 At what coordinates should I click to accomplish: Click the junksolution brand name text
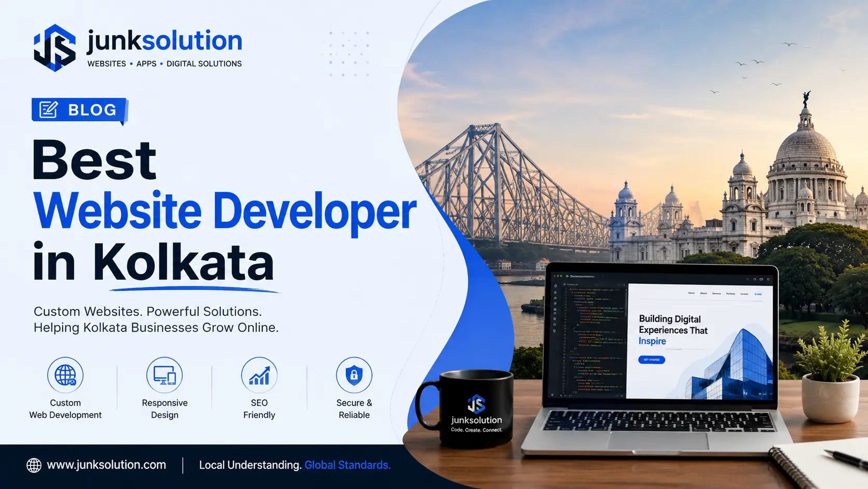[165, 41]
